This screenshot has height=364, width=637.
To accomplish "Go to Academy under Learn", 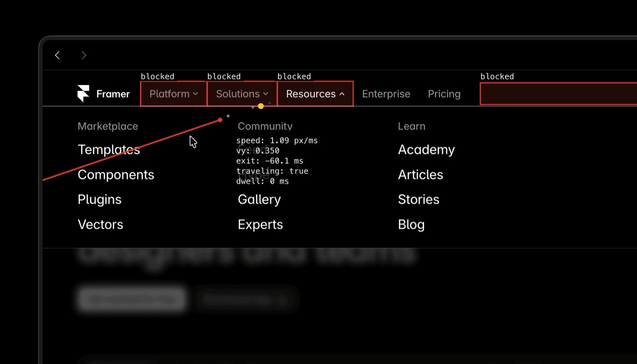I will pyautogui.click(x=426, y=150).
